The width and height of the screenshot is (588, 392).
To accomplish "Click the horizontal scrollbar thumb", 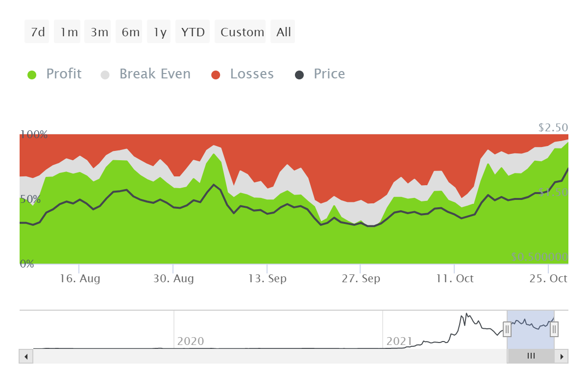I will point(531,356).
